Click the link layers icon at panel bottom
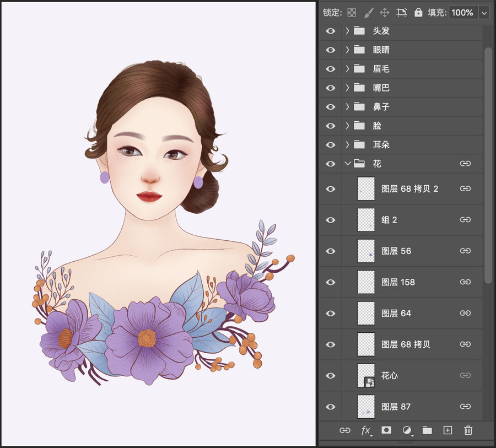496x448 pixels. tap(345, 430)
